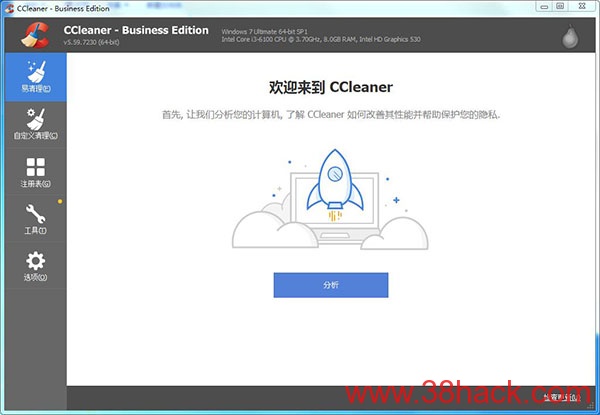Open the 易清理 (Easy Clean) section

pyautogui.click(x=36, y=77)
